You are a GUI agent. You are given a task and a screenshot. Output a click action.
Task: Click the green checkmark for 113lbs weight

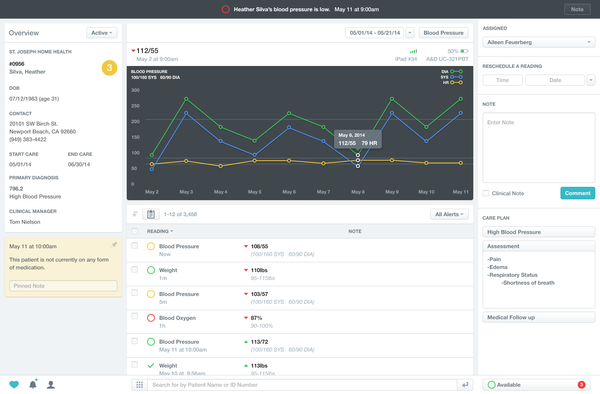(151, 366)
